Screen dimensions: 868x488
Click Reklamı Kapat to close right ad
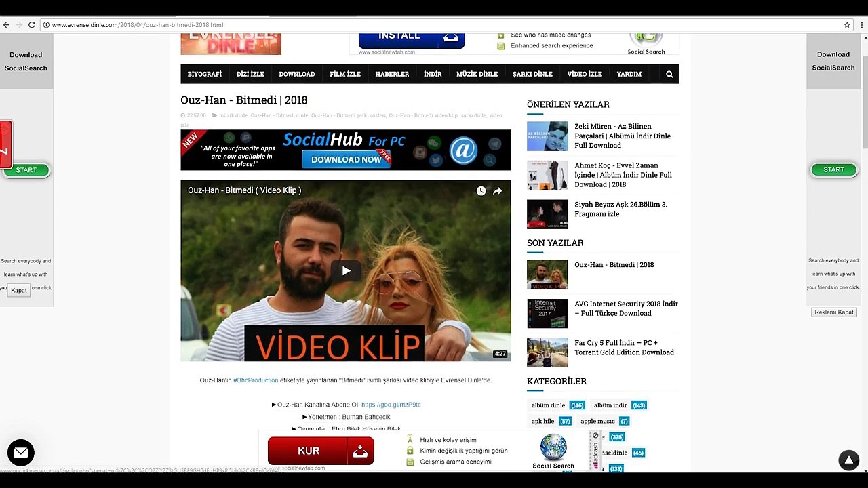coord(834,312)
